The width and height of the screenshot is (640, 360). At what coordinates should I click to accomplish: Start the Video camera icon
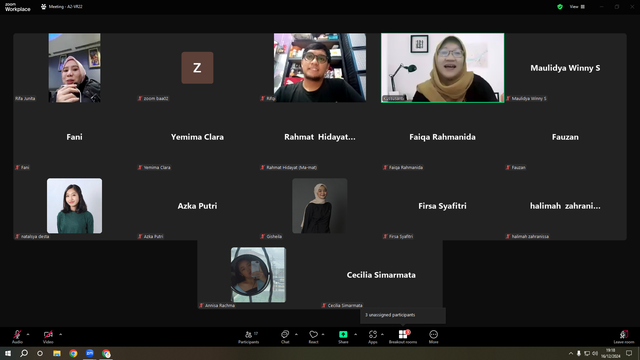pos(48,335)
